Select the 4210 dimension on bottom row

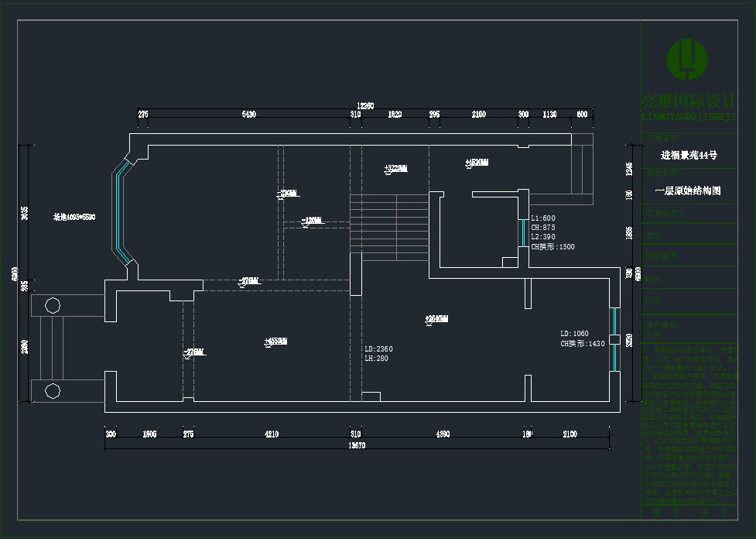pyautogui.click(x=271, y=434)
